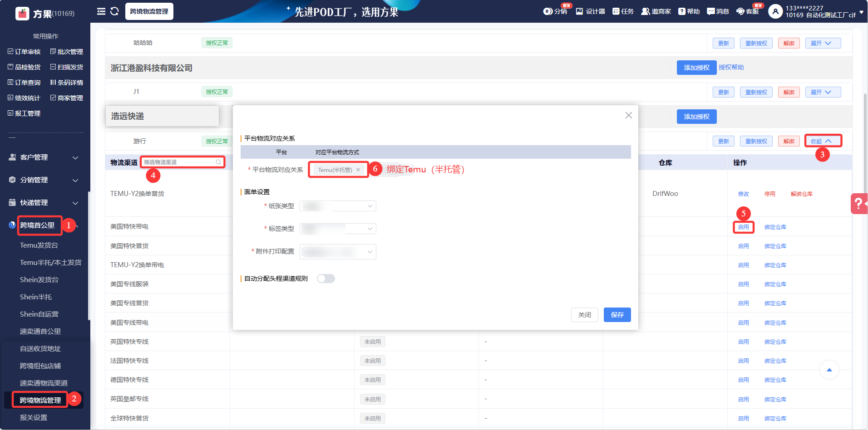Open the 授权帮助 link
The height and width of the screenshot is (430, 868).
click(731, 68)
